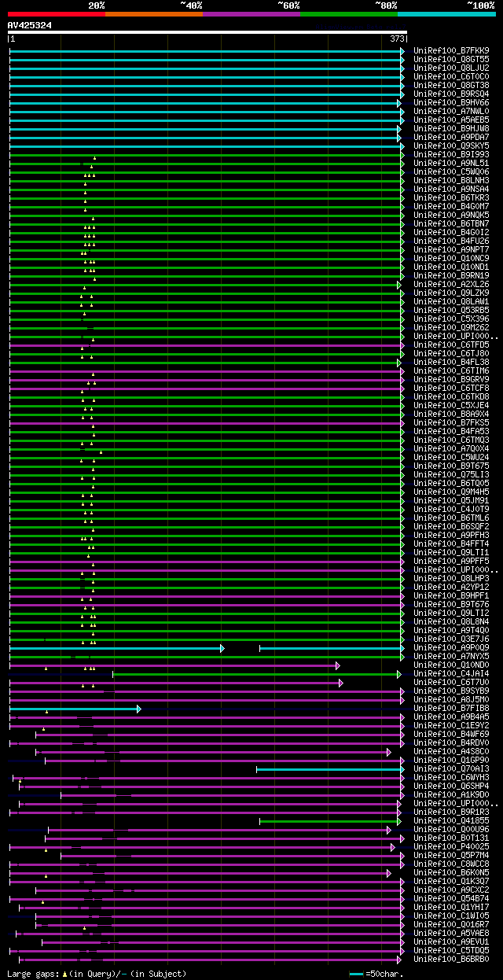Select the UniRef100_C4JAI4 label
The height and width of the screenshot is (980, 503).
[451, 674]
